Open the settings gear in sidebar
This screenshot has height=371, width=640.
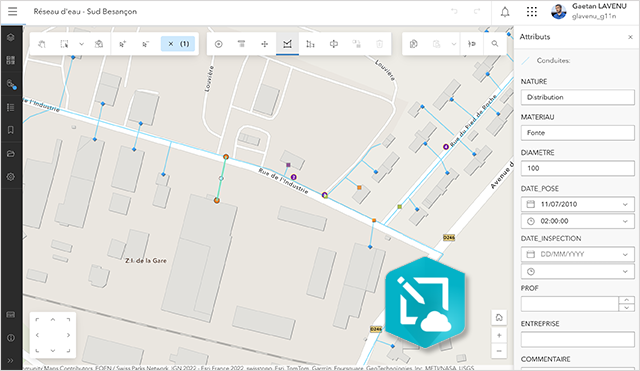tap(11, 177)
